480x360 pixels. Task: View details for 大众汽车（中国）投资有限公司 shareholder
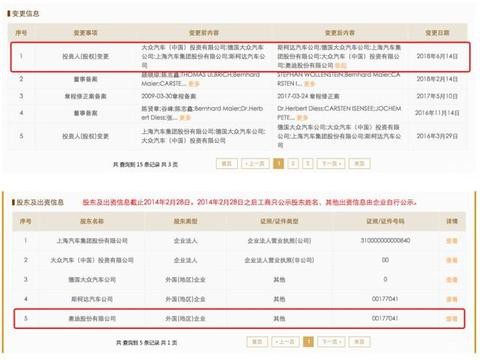pyautogui.click(x=452, y=260)
